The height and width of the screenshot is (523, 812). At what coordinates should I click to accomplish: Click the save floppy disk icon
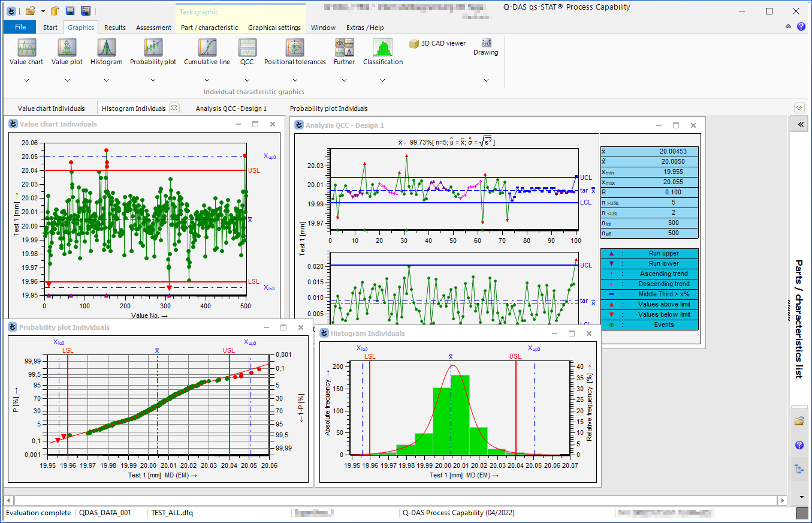[x=70, y=11]
